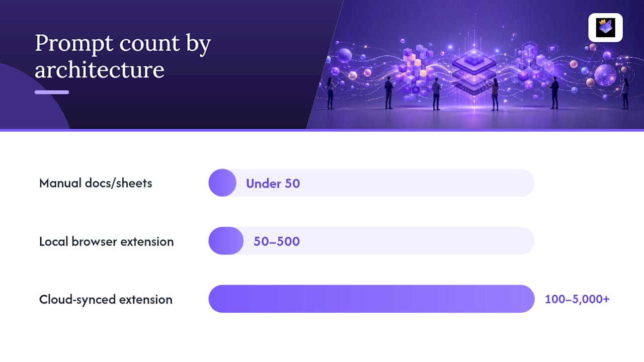The height and width of the screenshot is (362, 644).
Task: Click the large glowing sphere near right banner edge
Action: point(605,75)
